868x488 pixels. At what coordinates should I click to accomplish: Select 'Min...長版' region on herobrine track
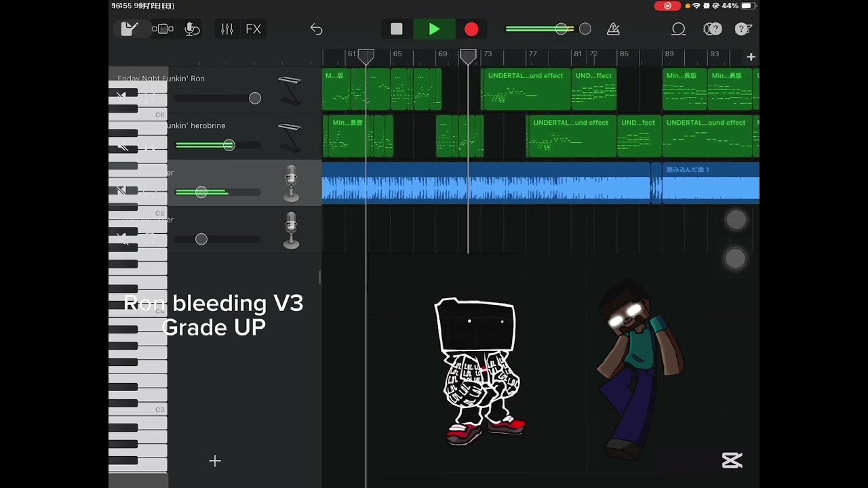click(x=348, y=137)
